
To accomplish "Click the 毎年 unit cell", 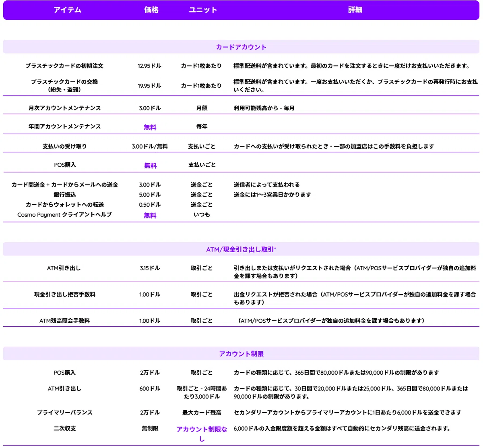I will point(202,126).
